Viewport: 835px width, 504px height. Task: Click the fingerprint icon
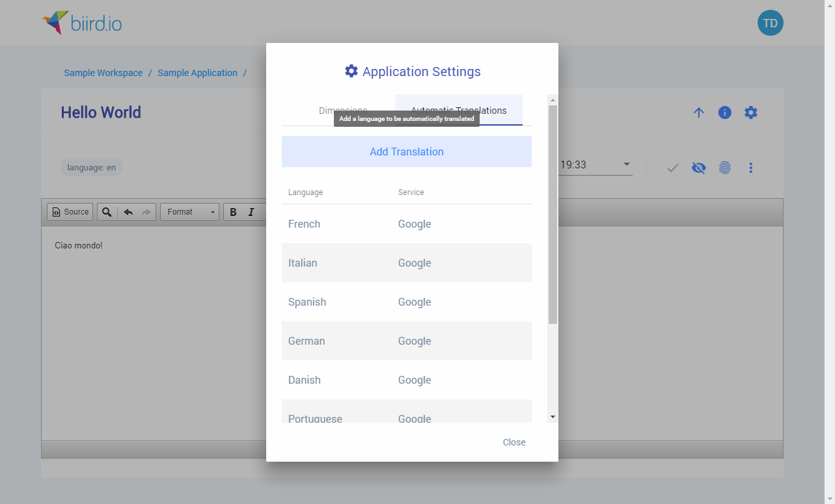tap(724, 168)
